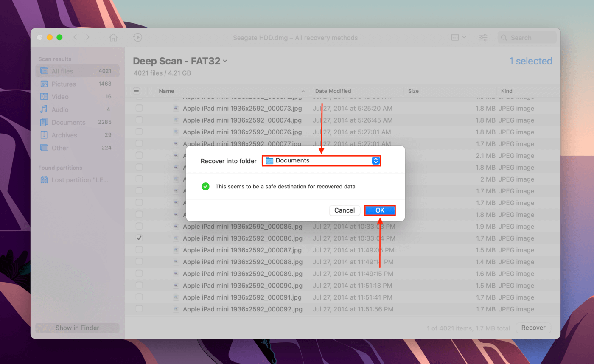Click the Video film icon
594x364 pixels.
pos(44,97)
